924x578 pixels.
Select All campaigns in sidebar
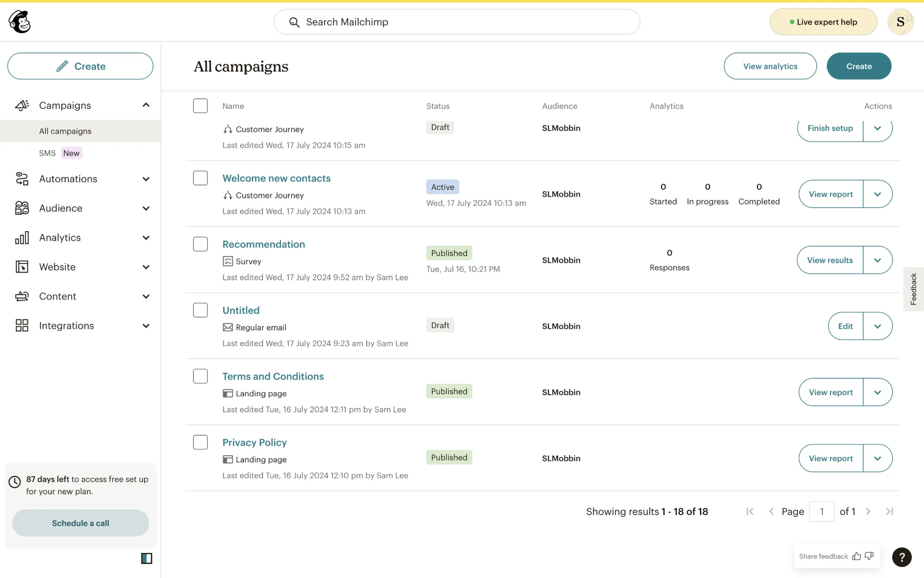[x=65, y=131]
